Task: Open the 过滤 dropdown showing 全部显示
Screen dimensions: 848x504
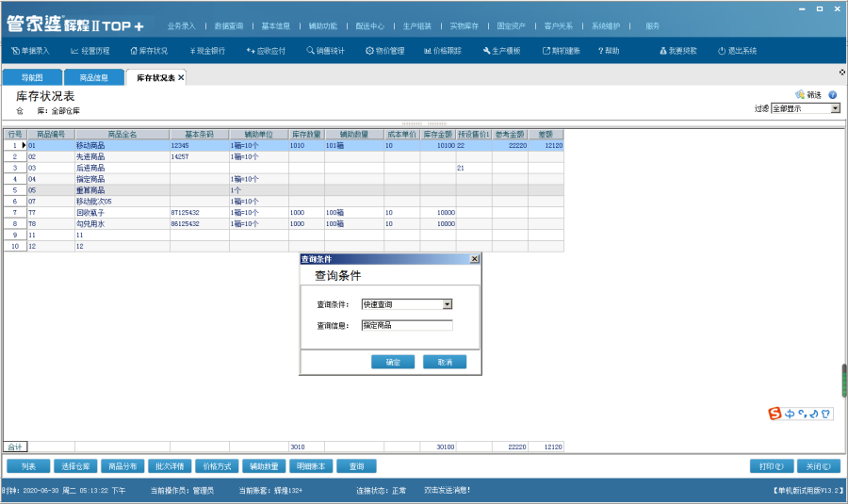Action: pyautogui.click(x=835, y=108)
